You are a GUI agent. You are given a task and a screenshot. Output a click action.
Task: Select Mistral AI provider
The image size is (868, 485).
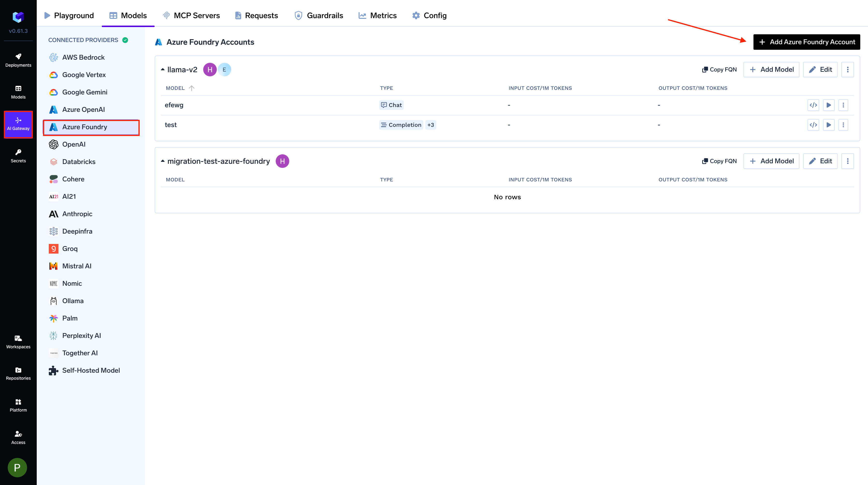[91, 266]
